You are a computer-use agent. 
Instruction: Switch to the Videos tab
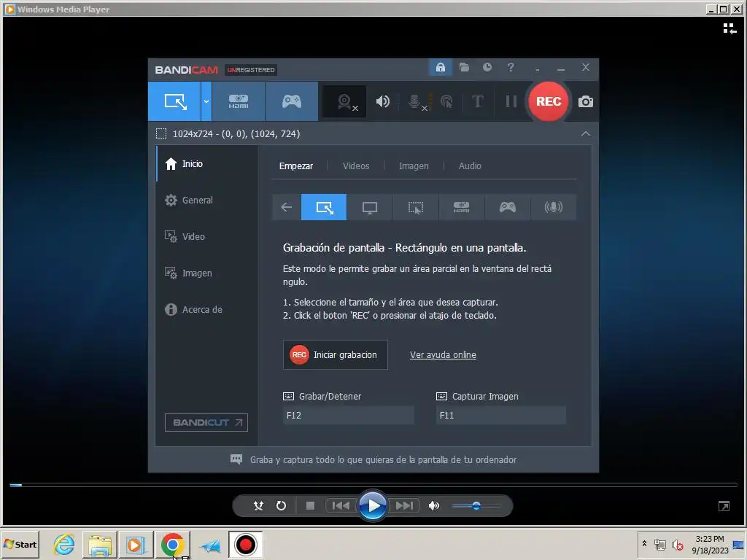pos(356,166)
